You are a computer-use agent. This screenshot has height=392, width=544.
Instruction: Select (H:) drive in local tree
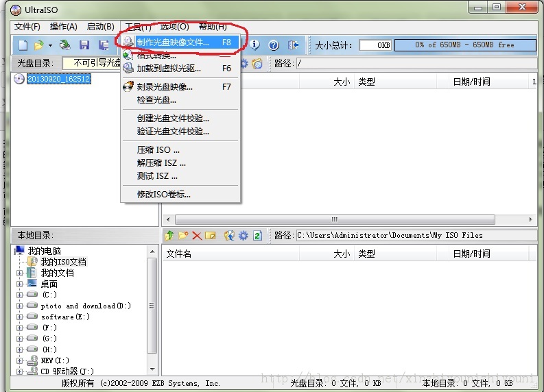pos(49,350)
